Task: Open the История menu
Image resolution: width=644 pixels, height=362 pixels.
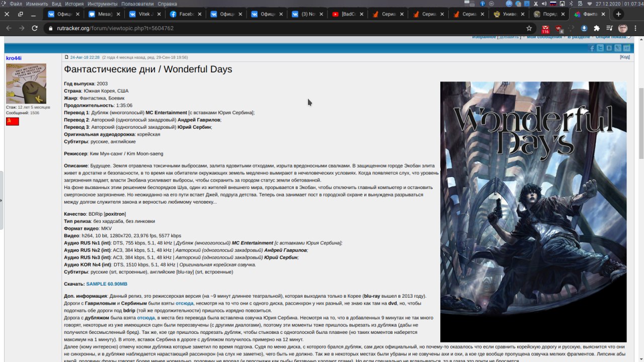Action: [x=74, y=4]
